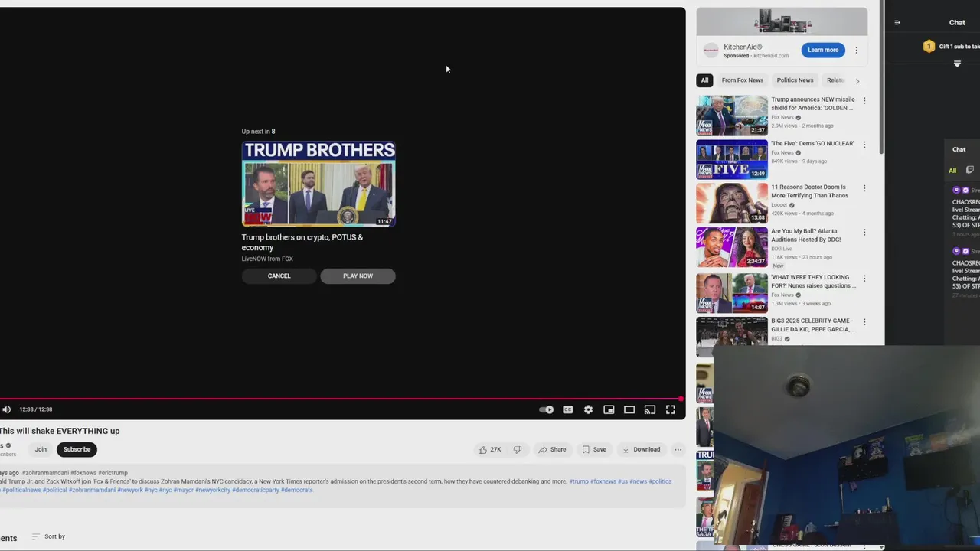Cast the video to a TV
Image resolution: width=980 pixels, height=551 pixels.
tap(650, 409)
